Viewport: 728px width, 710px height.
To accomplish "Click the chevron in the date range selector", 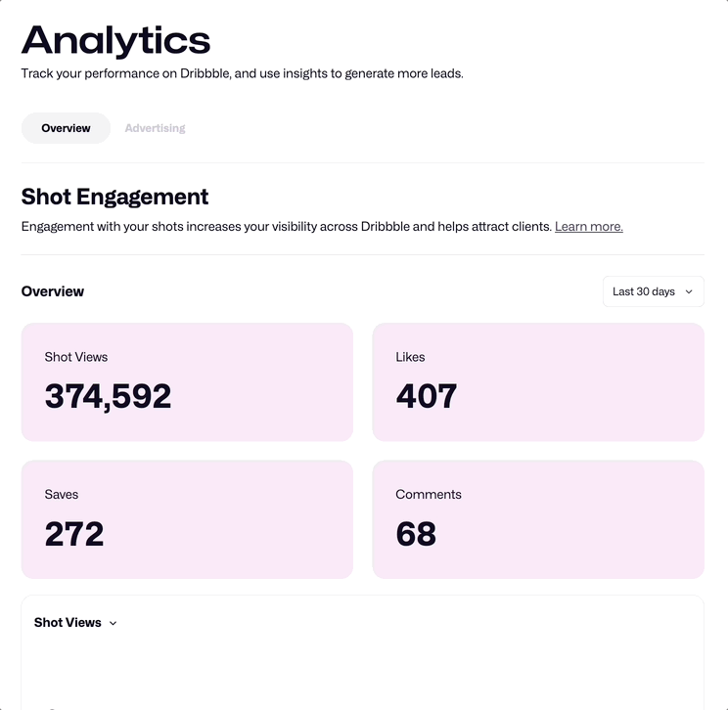I will coord(689,291).
